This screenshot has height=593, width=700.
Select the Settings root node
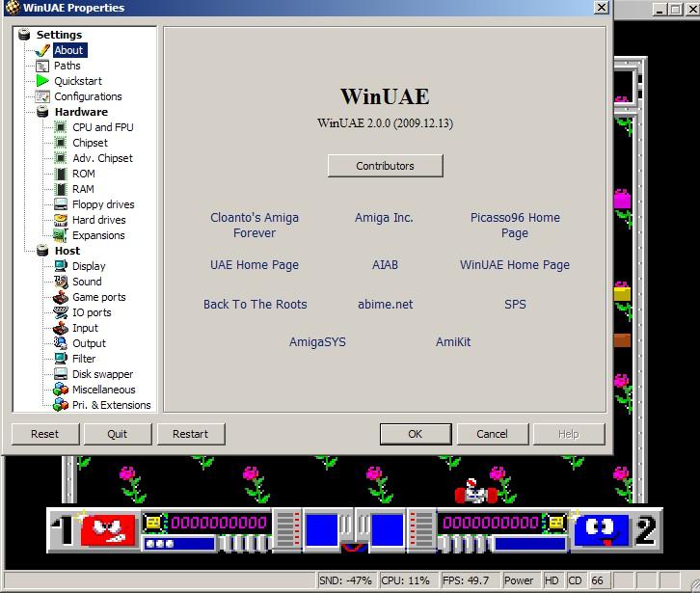pos(59,35)
